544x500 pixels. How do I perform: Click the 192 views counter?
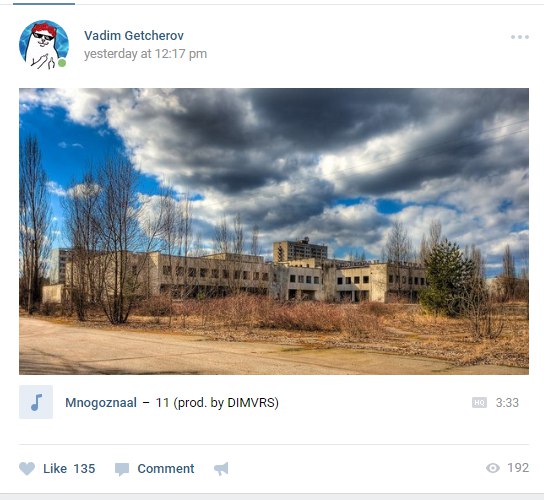click(x=518, y=468)
